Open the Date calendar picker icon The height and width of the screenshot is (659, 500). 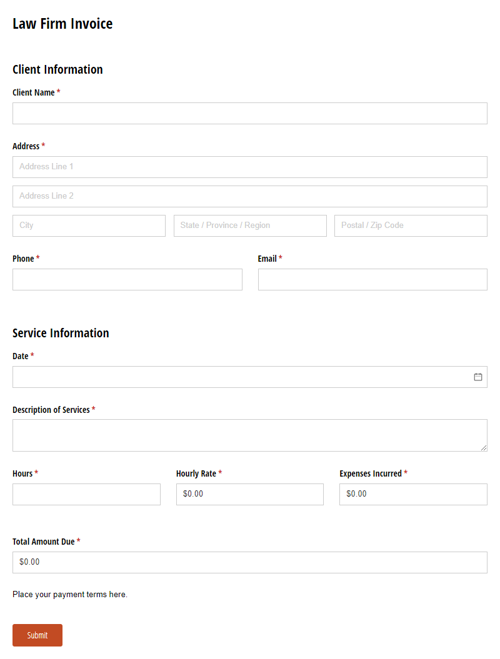pos(478,377)
